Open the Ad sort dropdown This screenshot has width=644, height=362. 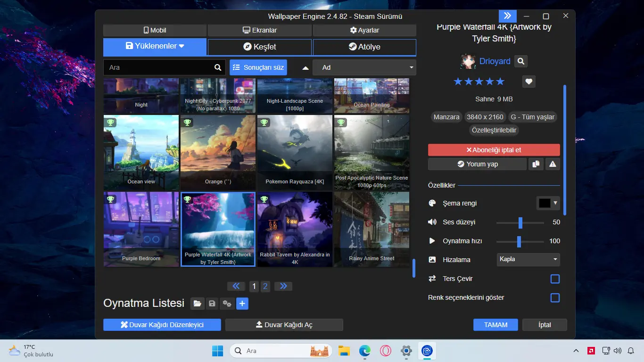point(364,67)
